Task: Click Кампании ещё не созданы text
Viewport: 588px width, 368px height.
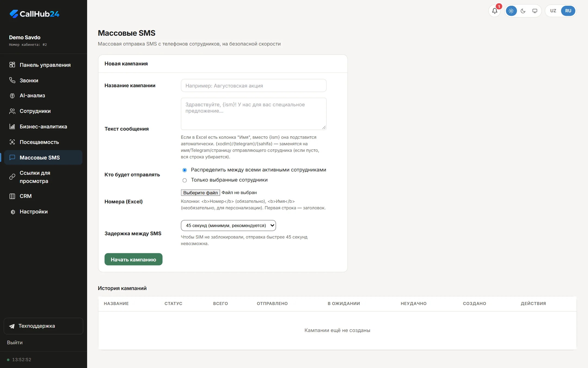Action: [x=337, y=330]
